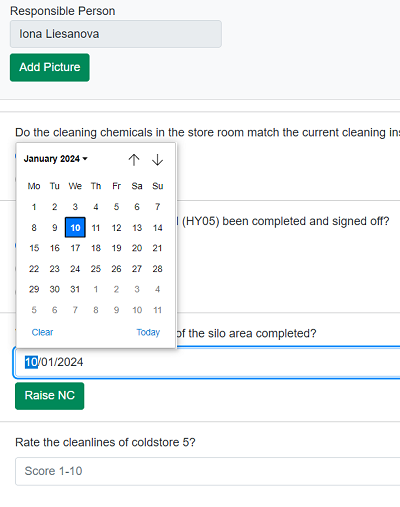400x507 pixels.
Task: Pick January 17 in the calendar
Action: pos(75,248)
